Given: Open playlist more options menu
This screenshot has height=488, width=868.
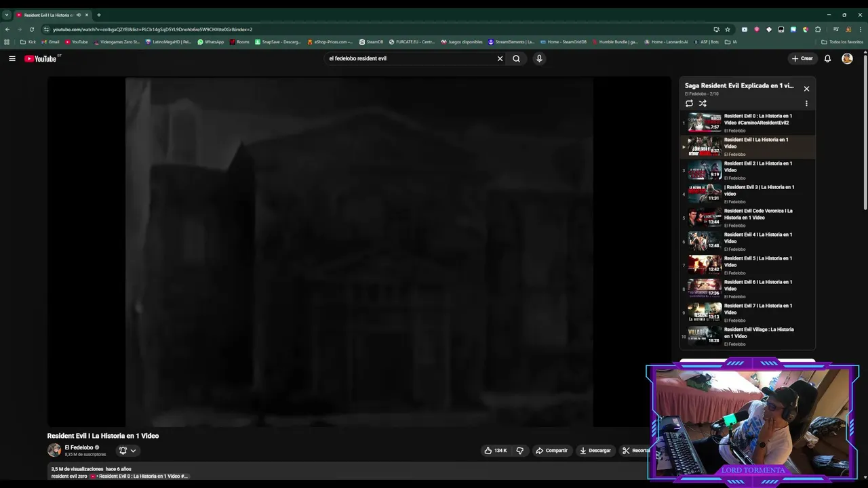Looking at the screenshot, I should 806,104.
